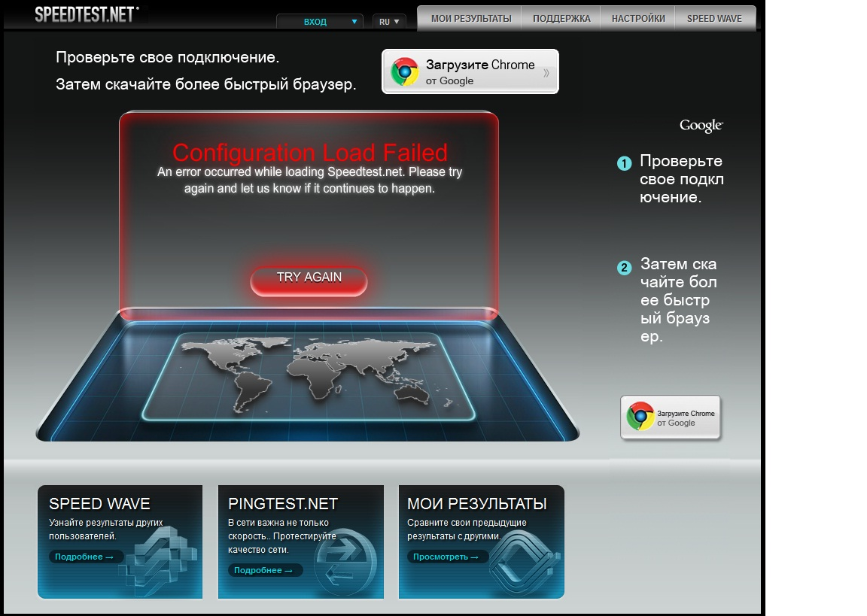Click 'В сети важна не только скорость' description
867x616 pixels.
pos(282,536)
